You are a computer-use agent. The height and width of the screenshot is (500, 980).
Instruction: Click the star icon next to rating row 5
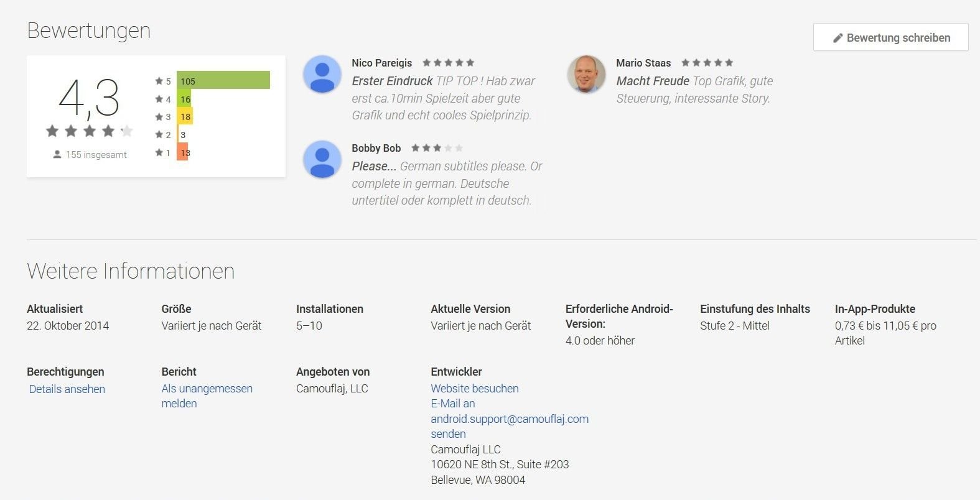pos(159,81)
